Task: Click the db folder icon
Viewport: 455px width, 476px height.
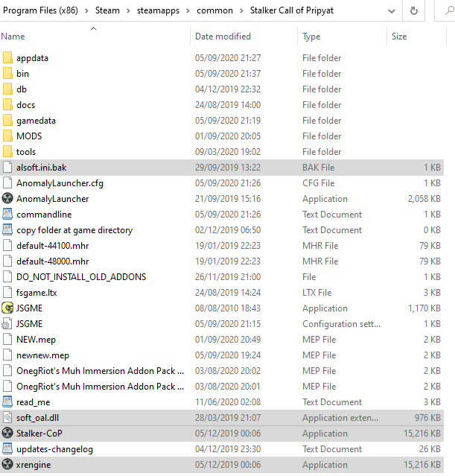Action: [x=7, y=89]
